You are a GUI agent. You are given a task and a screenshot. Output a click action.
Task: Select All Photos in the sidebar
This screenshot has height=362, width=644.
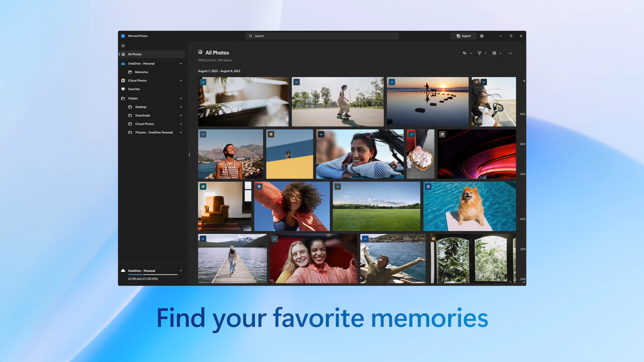point(135,54)
